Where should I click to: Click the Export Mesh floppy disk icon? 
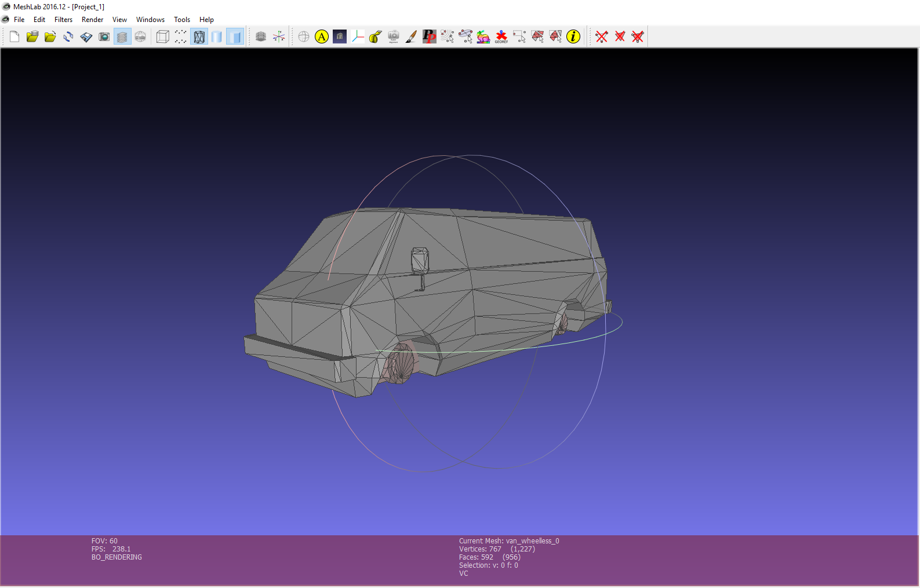pos(86,37)
